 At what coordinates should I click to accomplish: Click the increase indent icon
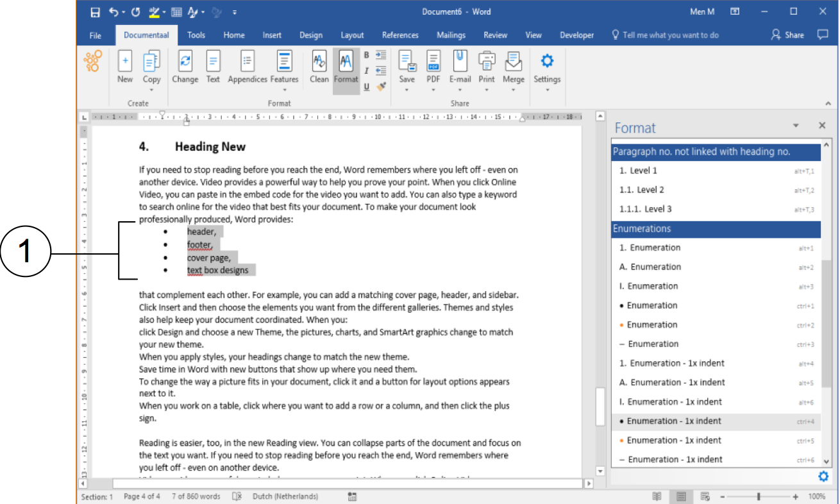click(x=381, y=55)
